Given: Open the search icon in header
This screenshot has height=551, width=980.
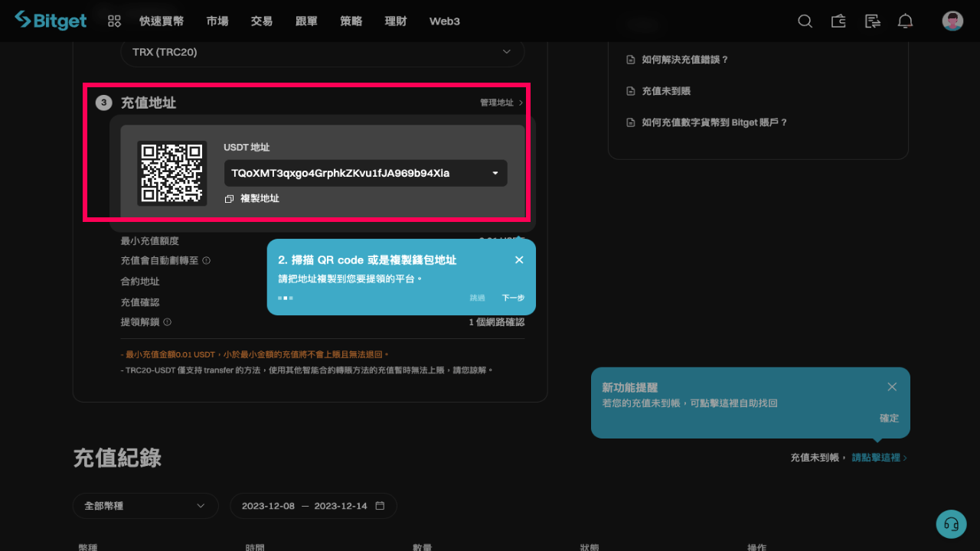Looking at the screenshot, I should 805,21.
